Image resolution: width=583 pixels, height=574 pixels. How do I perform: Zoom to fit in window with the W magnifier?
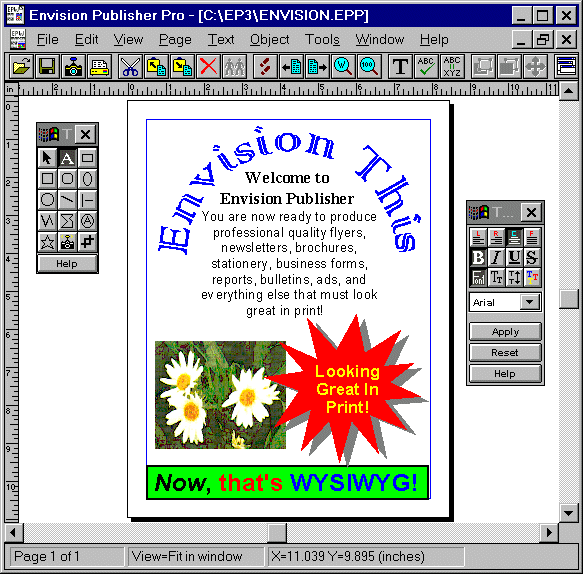click(x=343, y=67)
